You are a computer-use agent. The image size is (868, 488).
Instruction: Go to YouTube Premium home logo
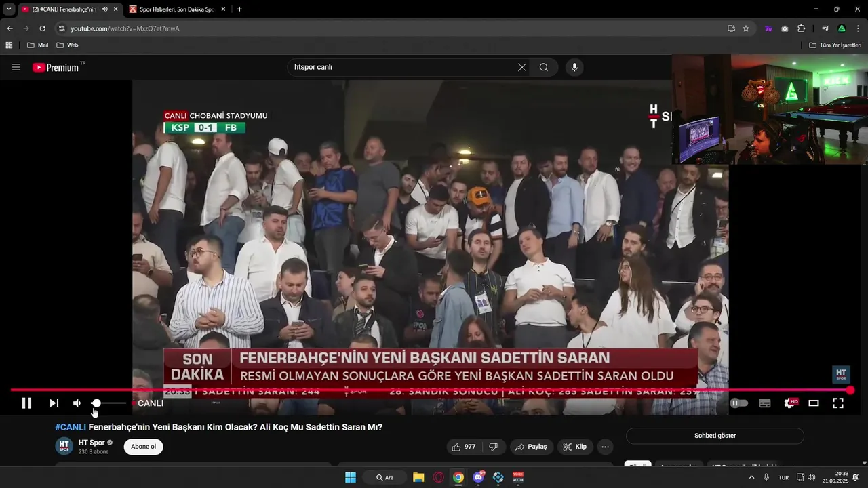pyautogui.click(x=56, y=67)
